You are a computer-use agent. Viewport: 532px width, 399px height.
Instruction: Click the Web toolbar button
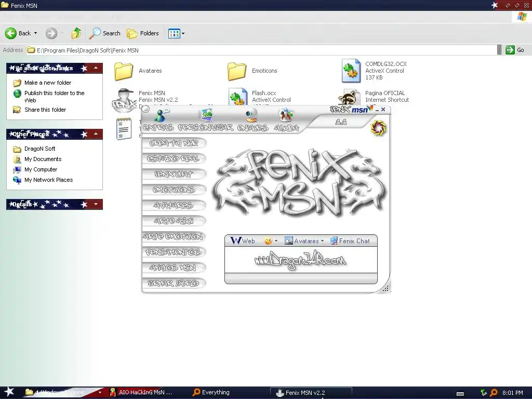[x=243, y=241]
